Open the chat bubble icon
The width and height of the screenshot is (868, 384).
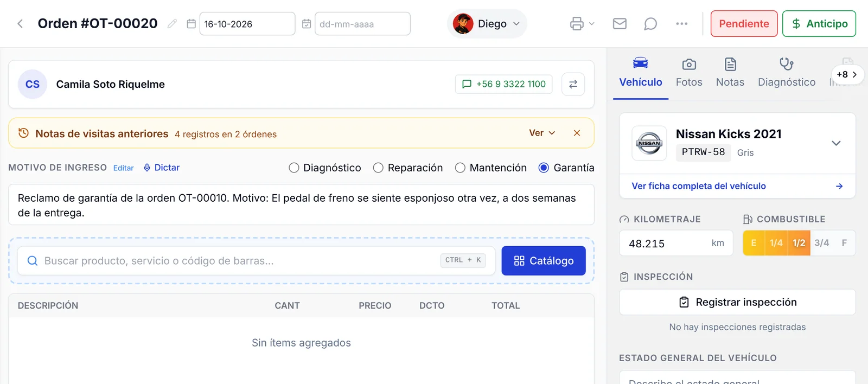pyautogui.click(x=650, y=24)
